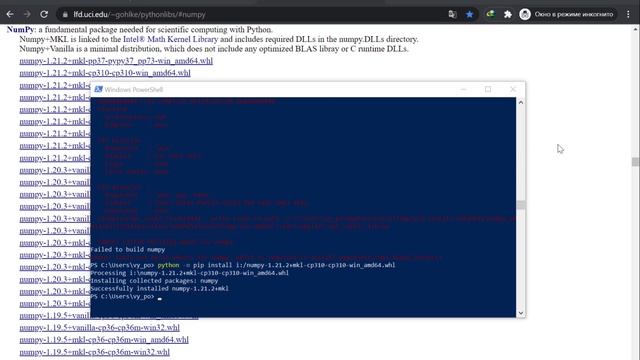Click the 'Processing i:\numpy-1.21.2' output line
Image resolution: width=640 pixels, height=360 pixels.
(x=190, y=273)
